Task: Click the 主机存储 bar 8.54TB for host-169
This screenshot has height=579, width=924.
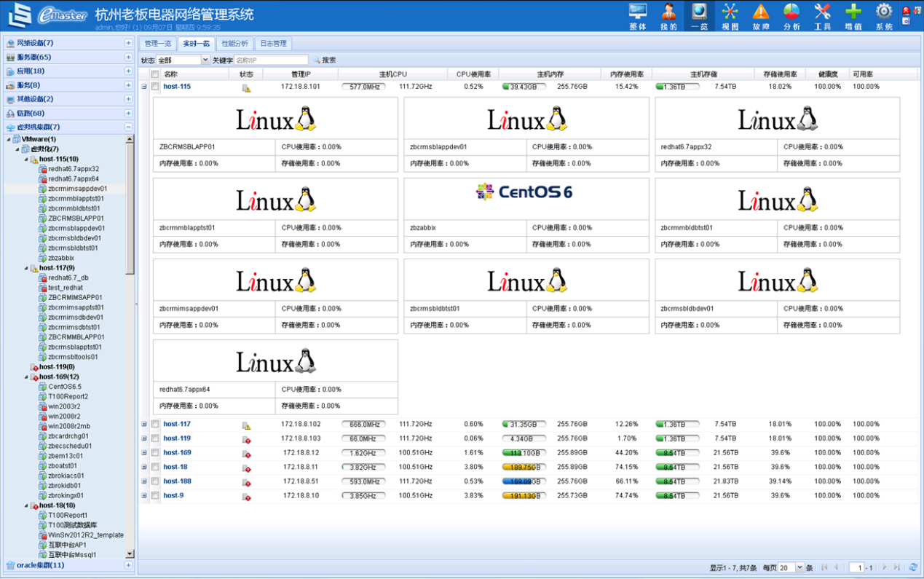Action: (677, 453)
